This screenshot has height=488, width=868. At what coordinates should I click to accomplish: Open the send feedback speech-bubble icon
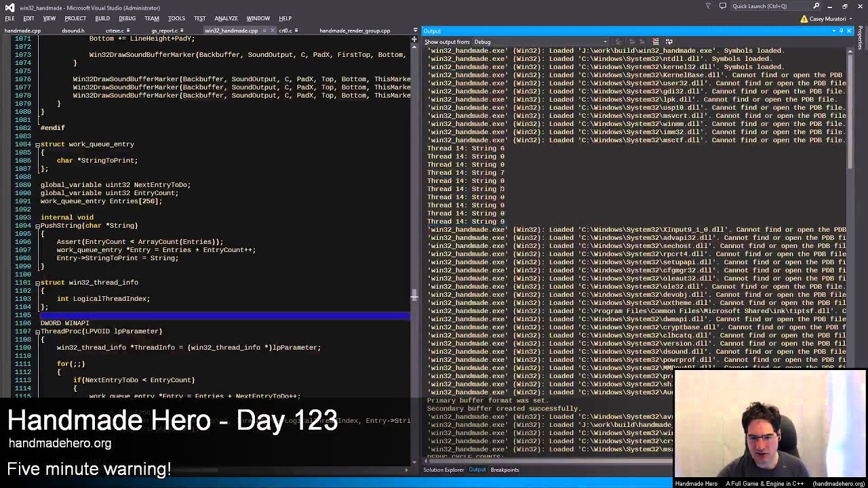tap(723, 6)
